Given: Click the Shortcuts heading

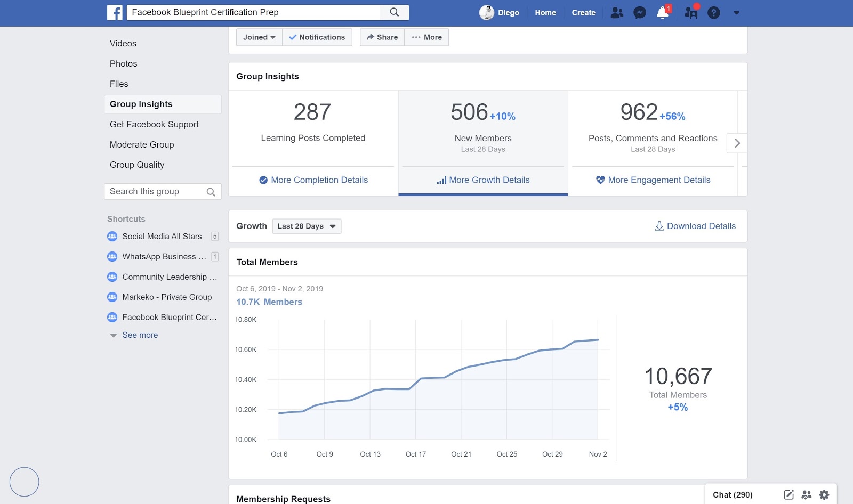Looking at the screenshot, I should (126, 219).
